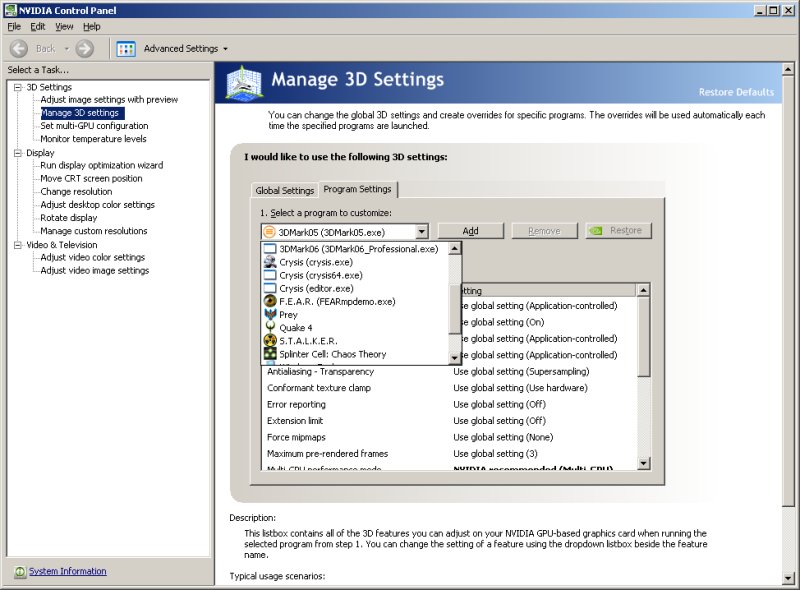Screen dimensions: 800x590
Task: Click the Crysis (crysis64.exe) icon
Action: click(x=270, y=275)
